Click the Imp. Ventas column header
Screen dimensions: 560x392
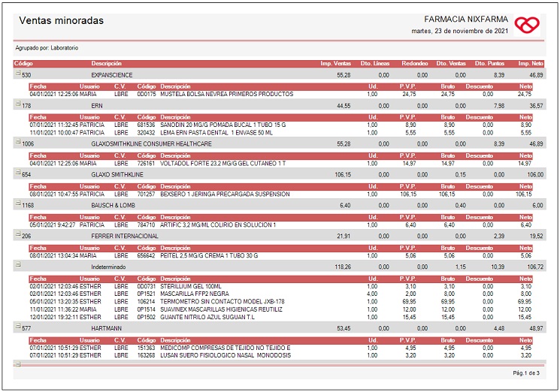(335, 64)
